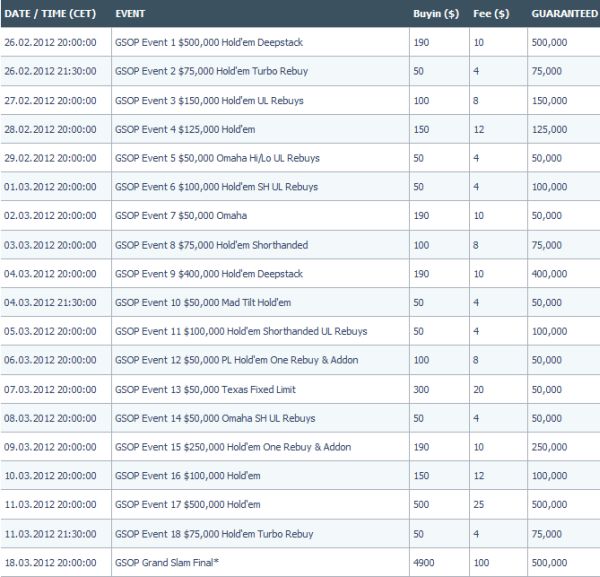Click the 8 fee of Event 8
Viewport: 600px width, 577px height.
[x=476, y=245]
